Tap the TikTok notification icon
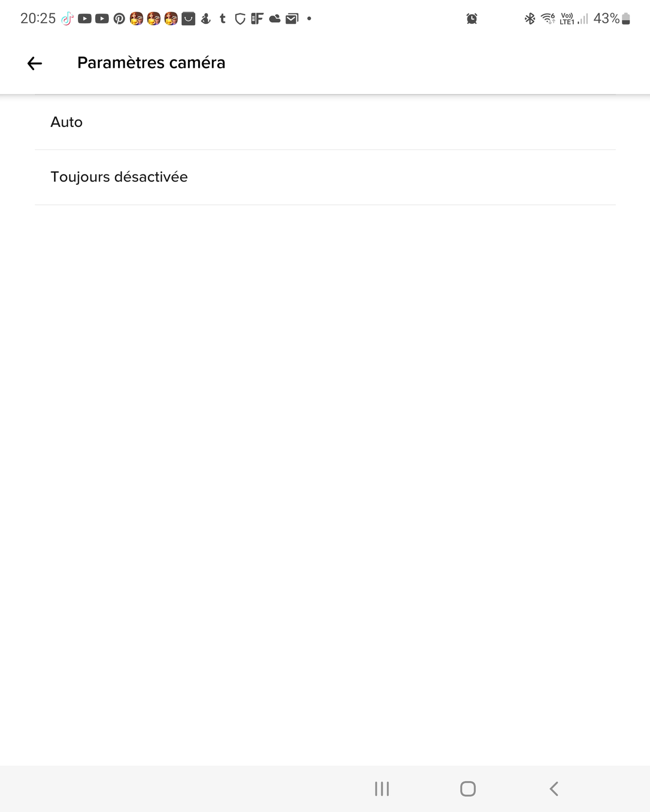650x812 pixels. (67, 19)
